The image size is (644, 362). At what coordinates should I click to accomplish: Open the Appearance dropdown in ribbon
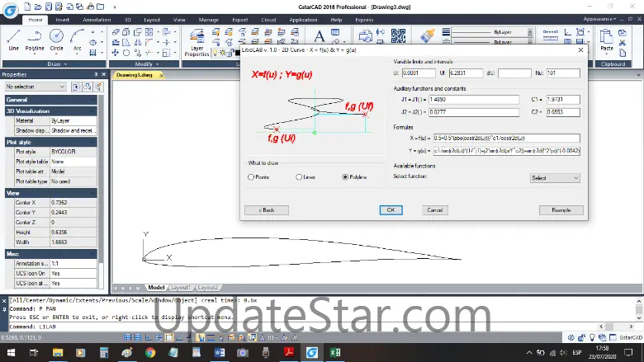pos(599,19)
